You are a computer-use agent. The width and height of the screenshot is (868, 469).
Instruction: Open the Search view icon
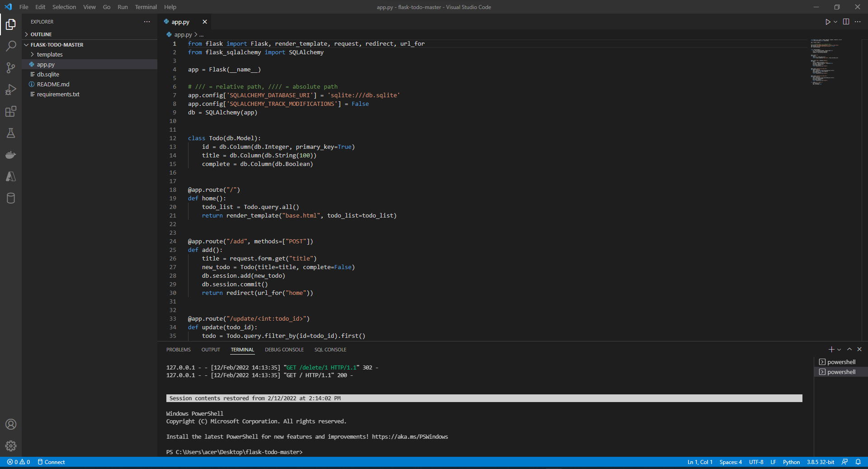[x=11, y=46]
